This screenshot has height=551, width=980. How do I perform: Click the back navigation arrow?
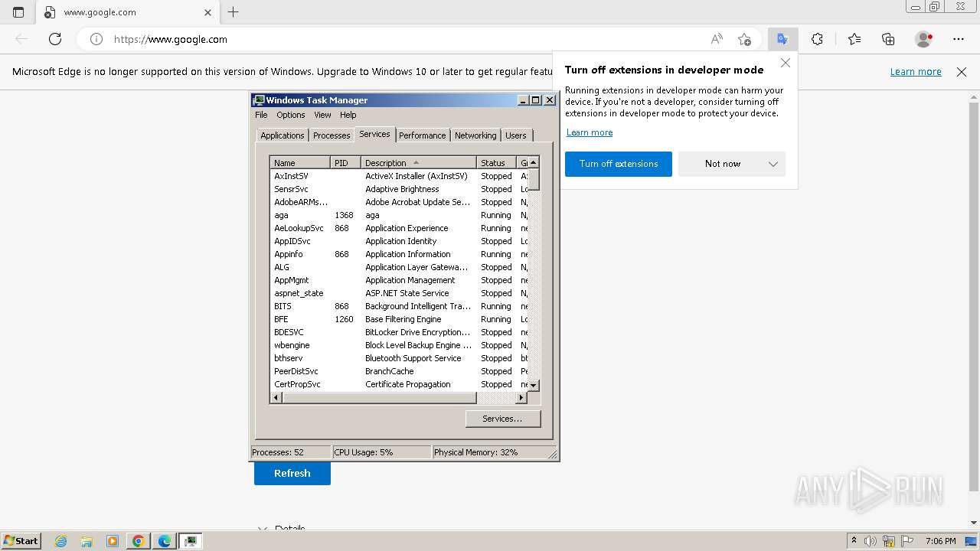pyautogui.click(x=21, y=39)
